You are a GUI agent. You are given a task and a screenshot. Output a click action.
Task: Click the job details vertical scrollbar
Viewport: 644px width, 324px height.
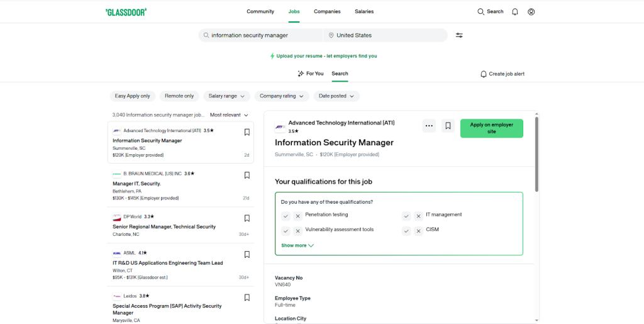[x=536, y=154]
